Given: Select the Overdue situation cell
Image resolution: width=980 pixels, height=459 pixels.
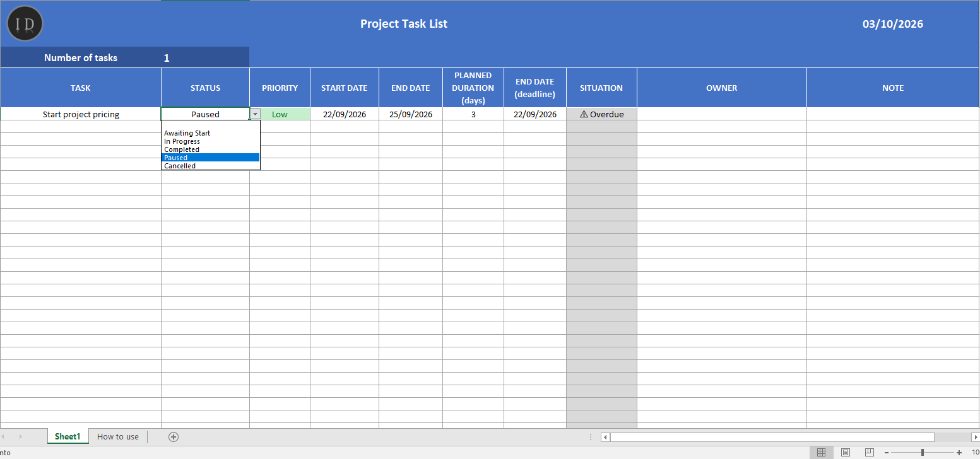Looking at the screenshot, I should pyautogui.click(x=601, y=114).
